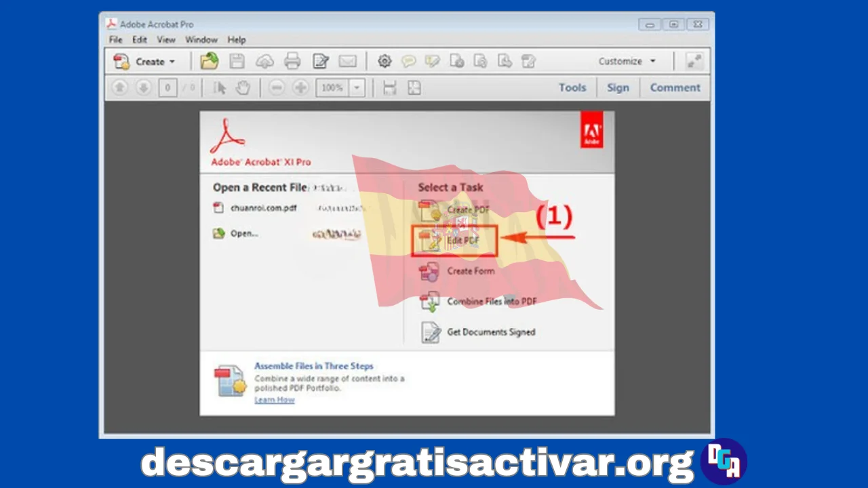Open the Sign pane

point(618,87)
